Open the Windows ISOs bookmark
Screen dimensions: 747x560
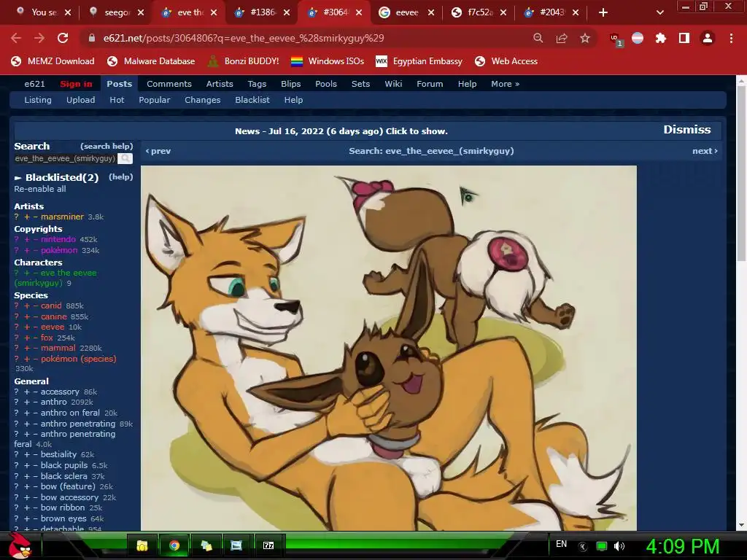coord(328,61)
